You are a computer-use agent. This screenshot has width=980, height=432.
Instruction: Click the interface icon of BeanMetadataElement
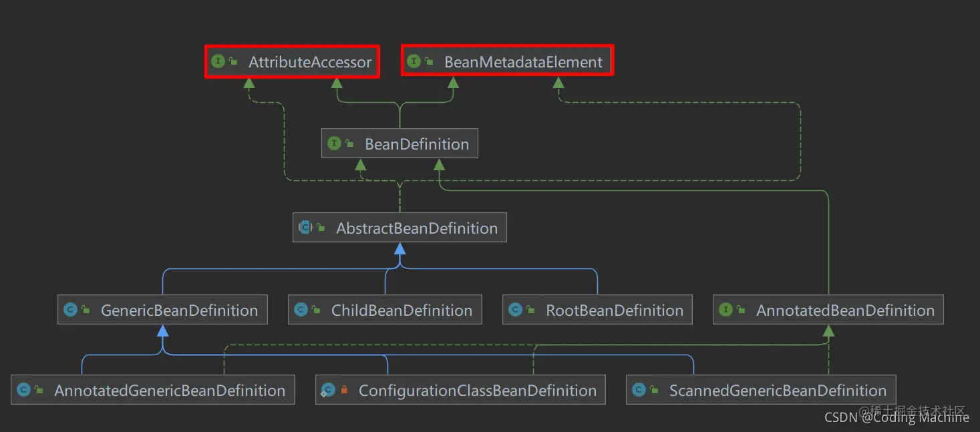(414, 61)
